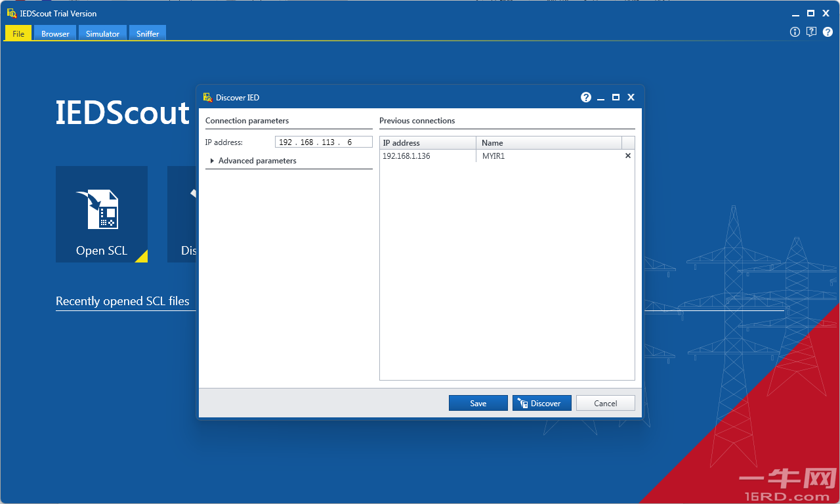Click the IP address input field
This screenshot has height=504, width=840.
click(x=324, y=142)
